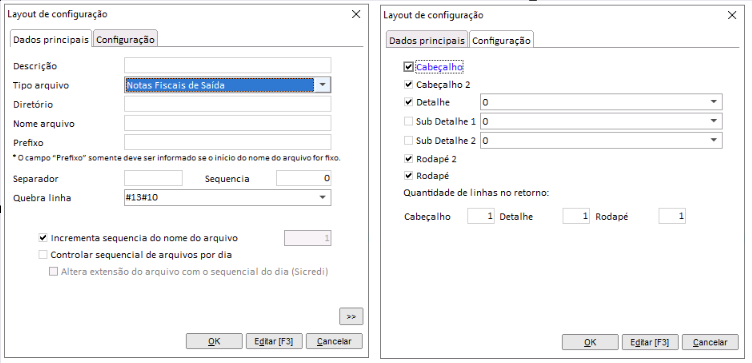Open the Tipo arquivo dropdown

point(323,85)
